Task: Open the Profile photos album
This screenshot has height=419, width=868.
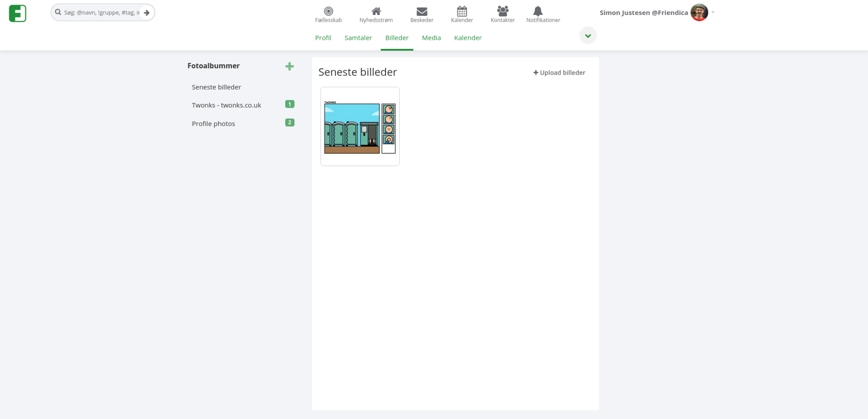Action: coord(213,124)
